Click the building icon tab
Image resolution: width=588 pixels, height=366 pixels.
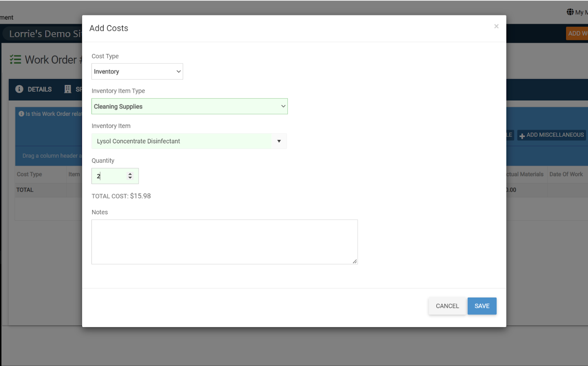coord(68,89)
